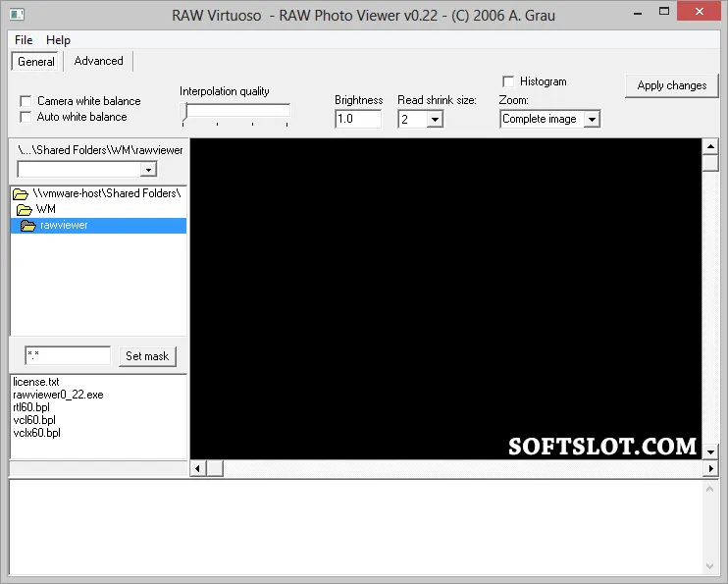Click the rawviewer open folder icon
Viewport: 728px width, 584px height.
(28, 226)
